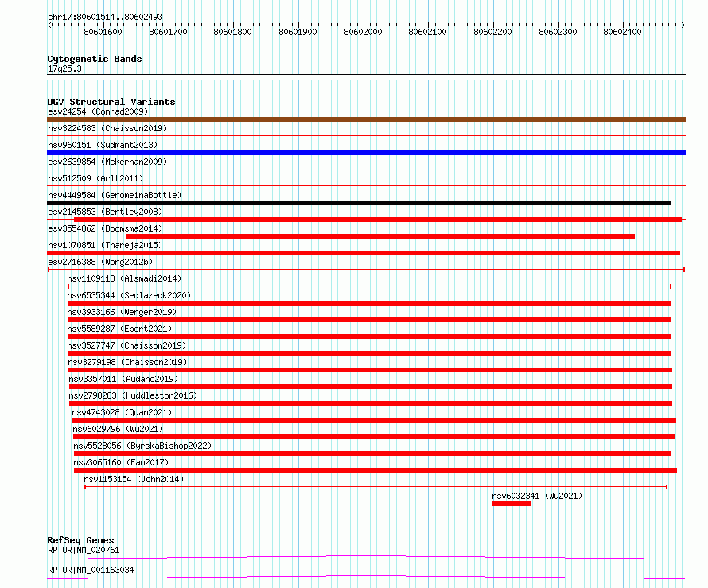Select the RPTOR|NM_001163034 gene label
Viewport: 708px width, 588px height.
[x=91, y=570]
